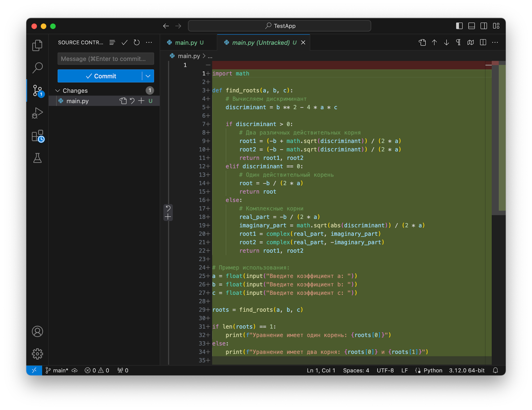The image size is (532, 410).
Task: Toggle inline diff view split icon
Action: (483, 43)
